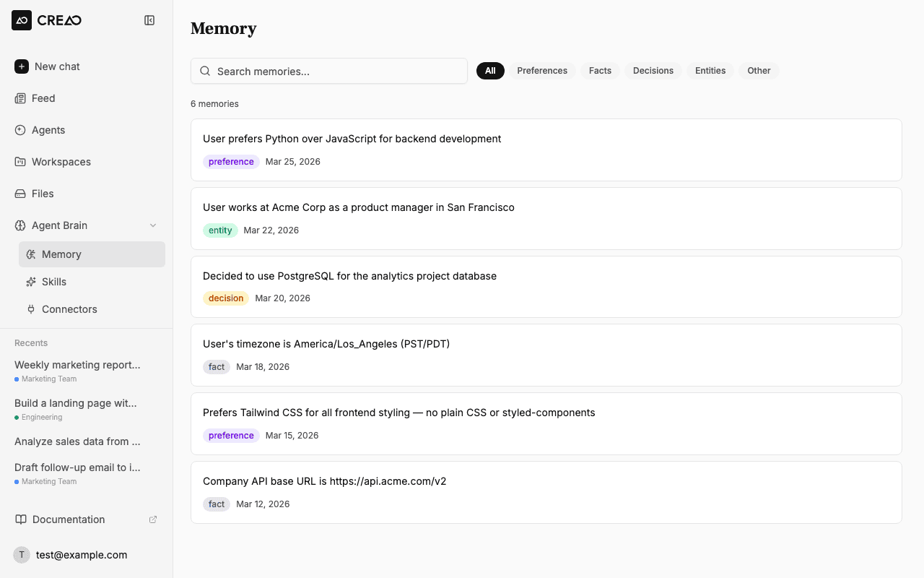The width and height of the screenshot is (924, 578).
Task: Click the Documentation book icon
Action: pos(21,519)
